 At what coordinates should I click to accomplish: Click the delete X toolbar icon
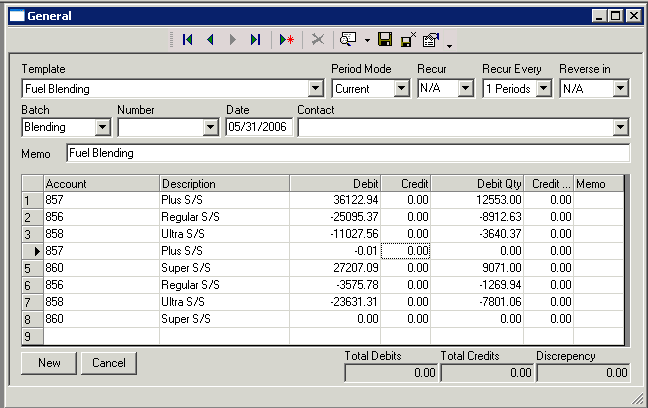click(x=318, y=40)
